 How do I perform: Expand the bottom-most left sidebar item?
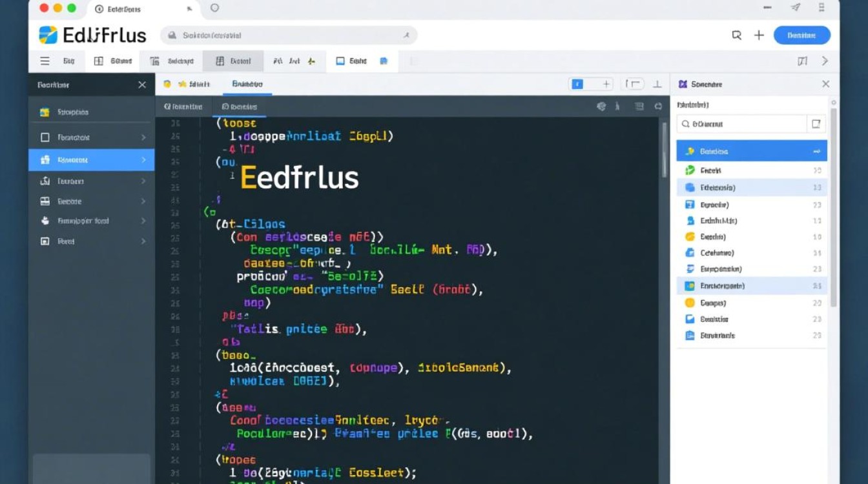[145, 241]
